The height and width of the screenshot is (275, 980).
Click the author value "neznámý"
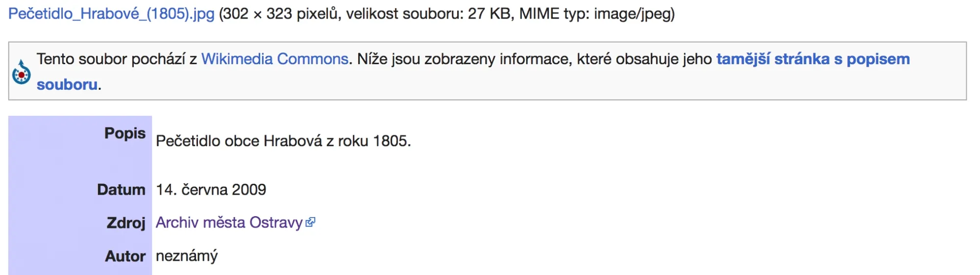187,256
